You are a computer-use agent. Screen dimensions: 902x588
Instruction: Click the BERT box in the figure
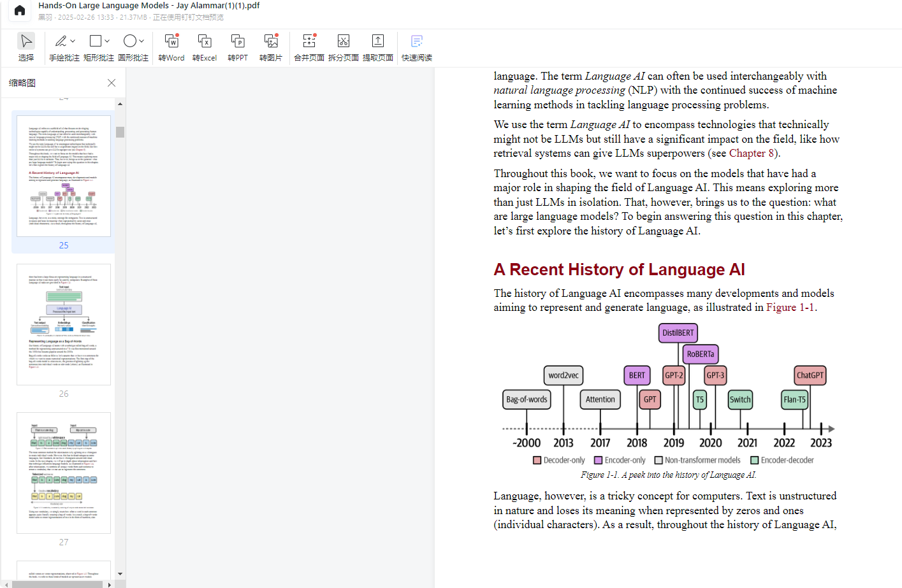tap(637, 375)
